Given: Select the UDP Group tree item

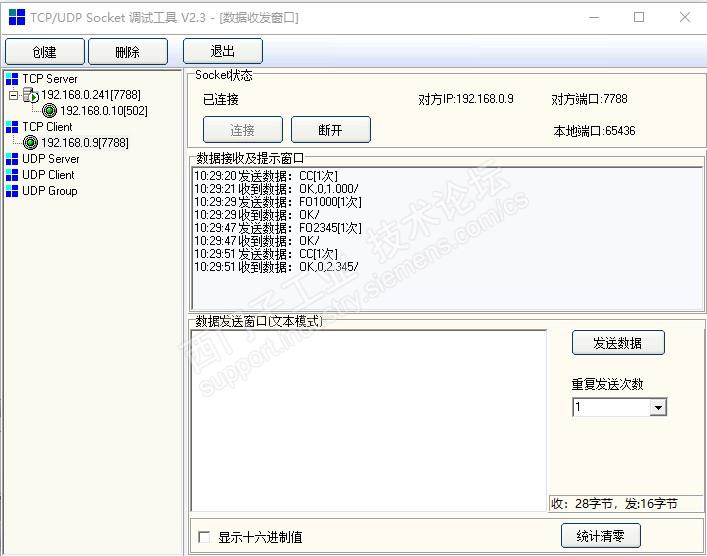Looking at the screenshot, I should point(50,191).
